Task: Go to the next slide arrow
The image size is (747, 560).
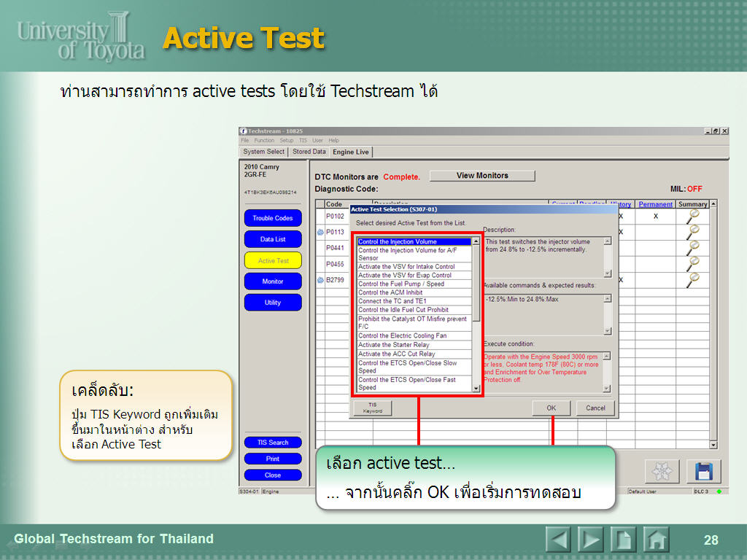Action: coord(591,540)
